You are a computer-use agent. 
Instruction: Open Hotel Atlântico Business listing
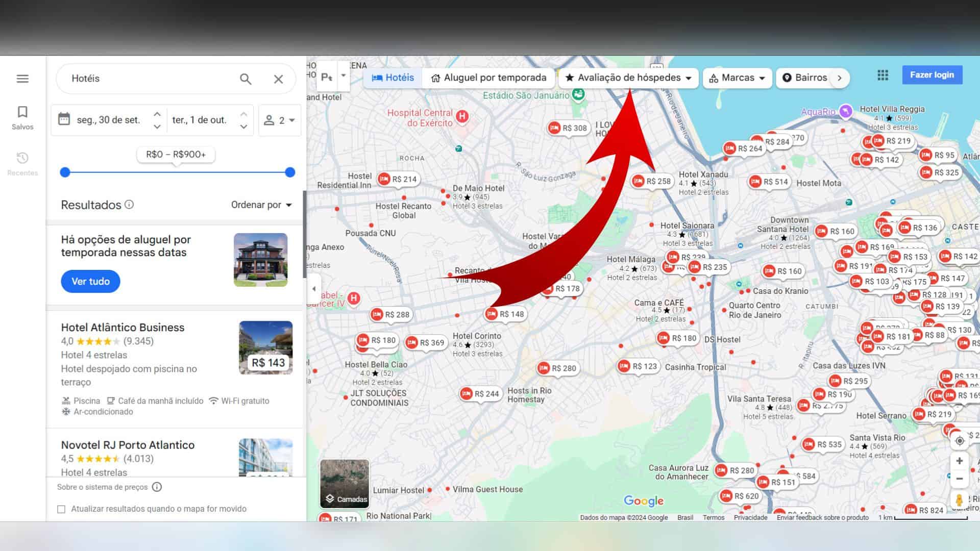coord(122,328)
